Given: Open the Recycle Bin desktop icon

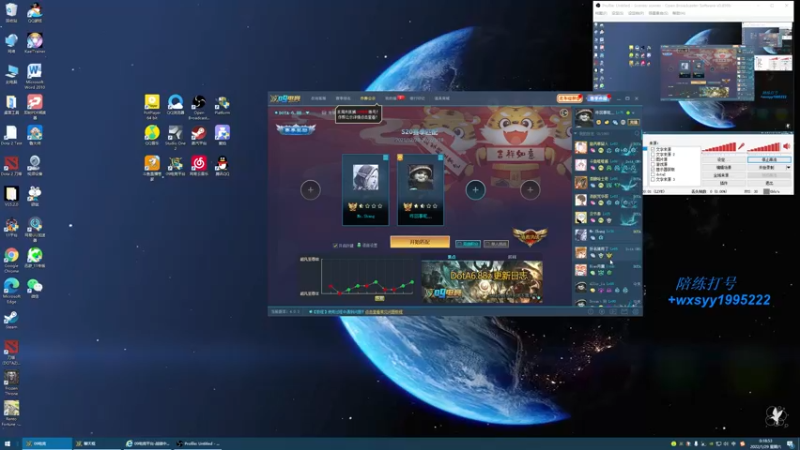Looking at the screenshot, I should (11, 13).
